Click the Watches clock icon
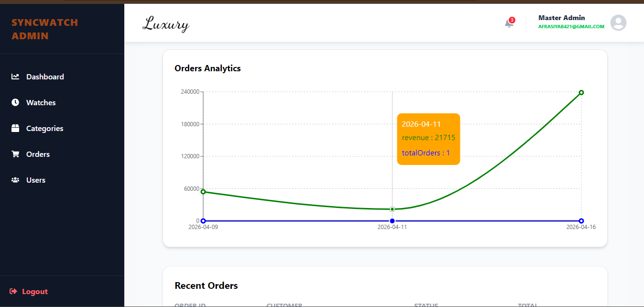This screenshot has width=644, height=307. click(x=15, y=102)
